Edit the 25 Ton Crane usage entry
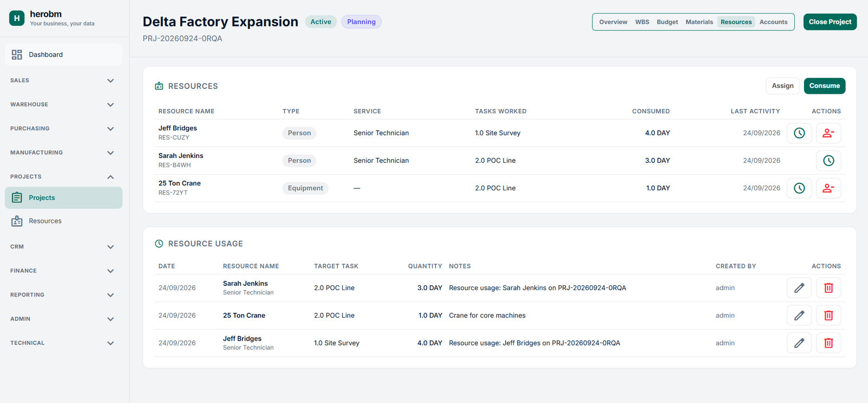Screen dimensions: 868x403 [799, 315]
